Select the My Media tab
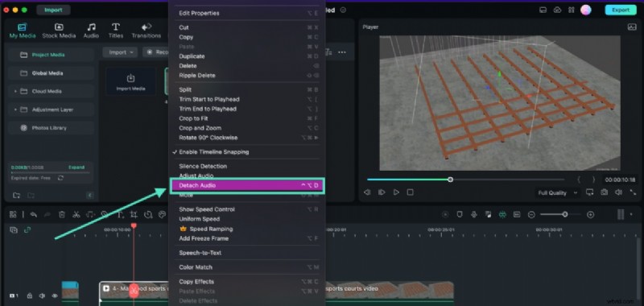 pos(23,31)
